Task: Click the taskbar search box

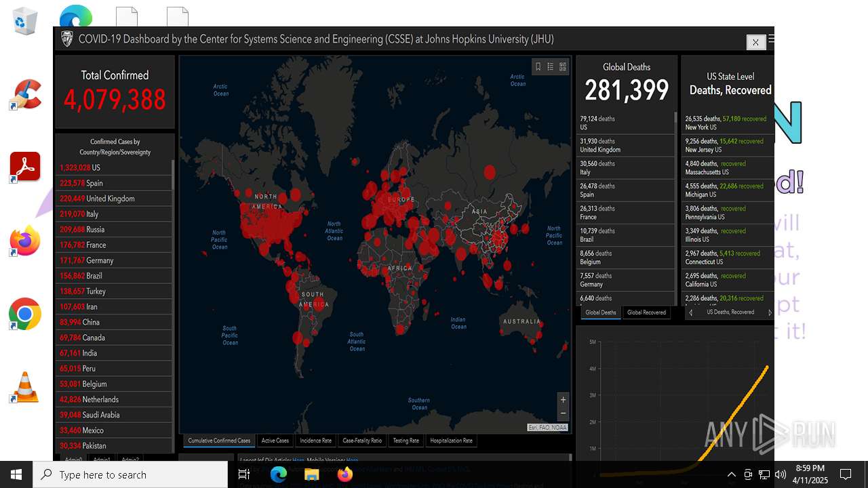Action: point(130,474)
